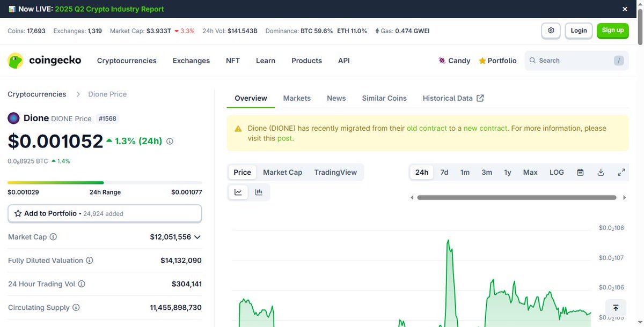
Task: Click the Coins count 17,693
Action: pyautogui.click(x=36, y=31)
